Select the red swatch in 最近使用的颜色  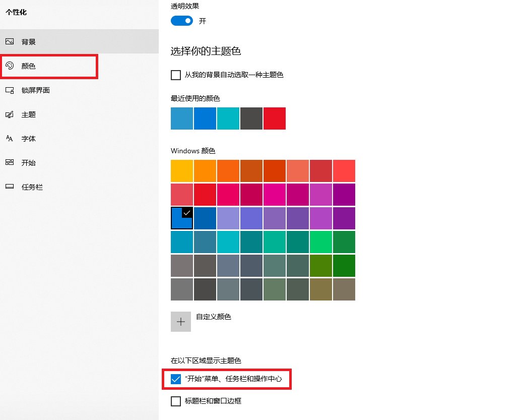click(274, 118)
